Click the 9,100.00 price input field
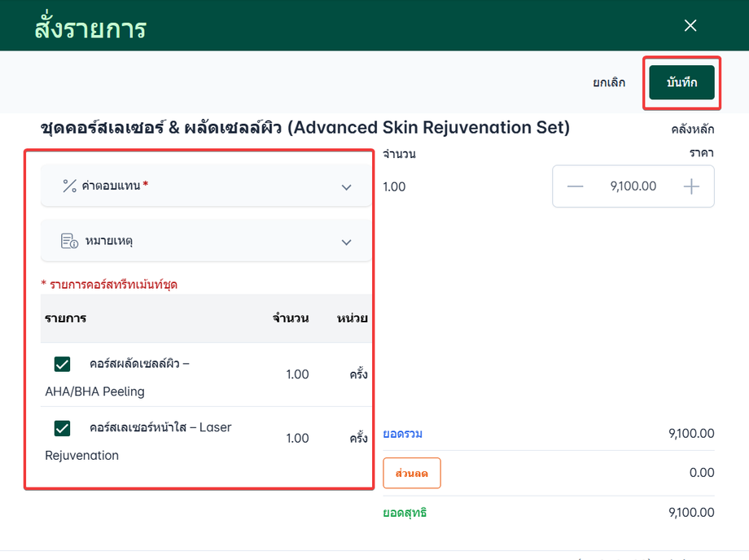 click(x=633, y=186)
